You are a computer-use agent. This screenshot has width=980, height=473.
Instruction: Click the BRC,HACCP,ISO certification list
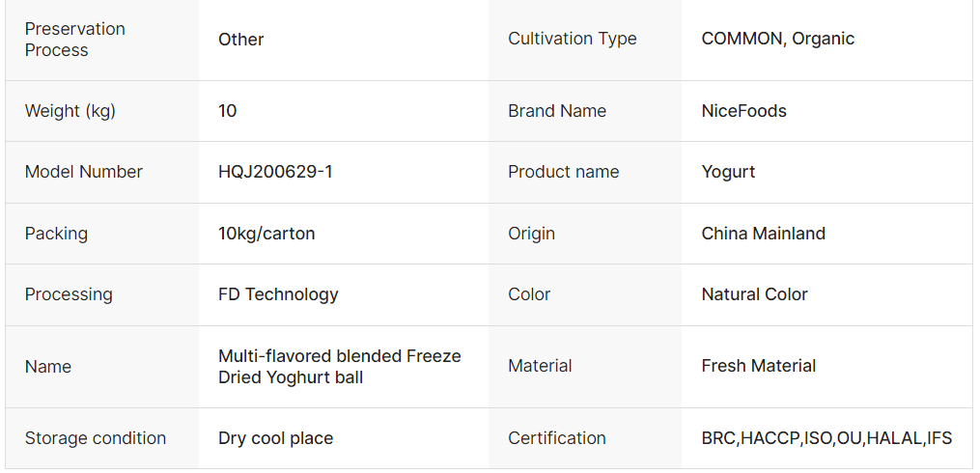point(826,438)
